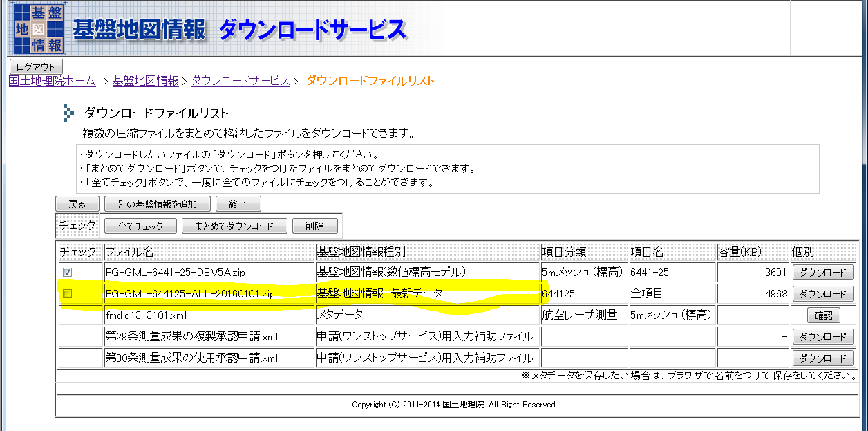Click the 全てチェック button

point(140,226)
